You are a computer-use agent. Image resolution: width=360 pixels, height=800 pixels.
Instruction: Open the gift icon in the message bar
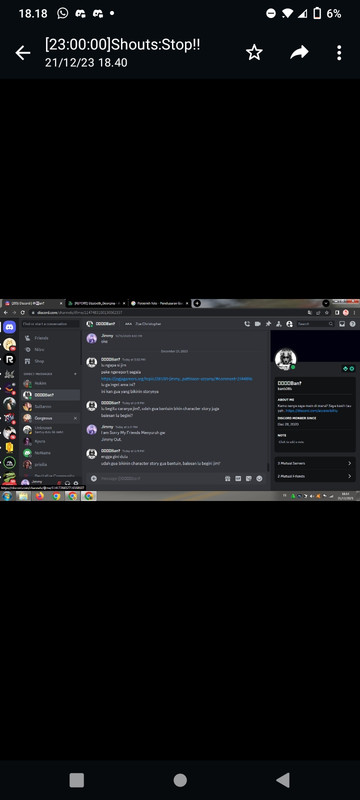[227, 479]
